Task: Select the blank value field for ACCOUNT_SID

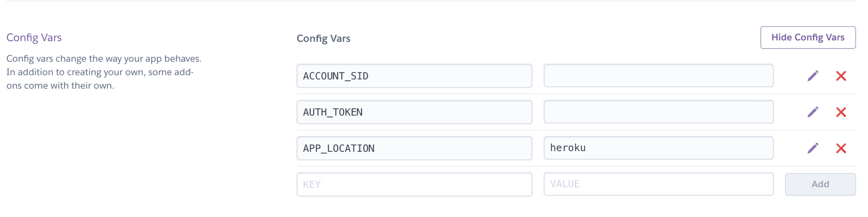Action: pos(658,75)
